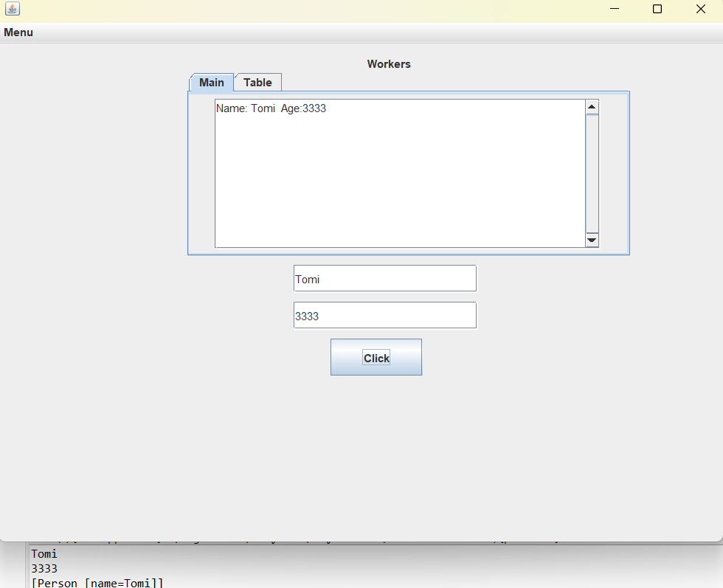This screenshot has height=588, width=723.
Task: Minimize the Java application window
Action: coord(614,9)
